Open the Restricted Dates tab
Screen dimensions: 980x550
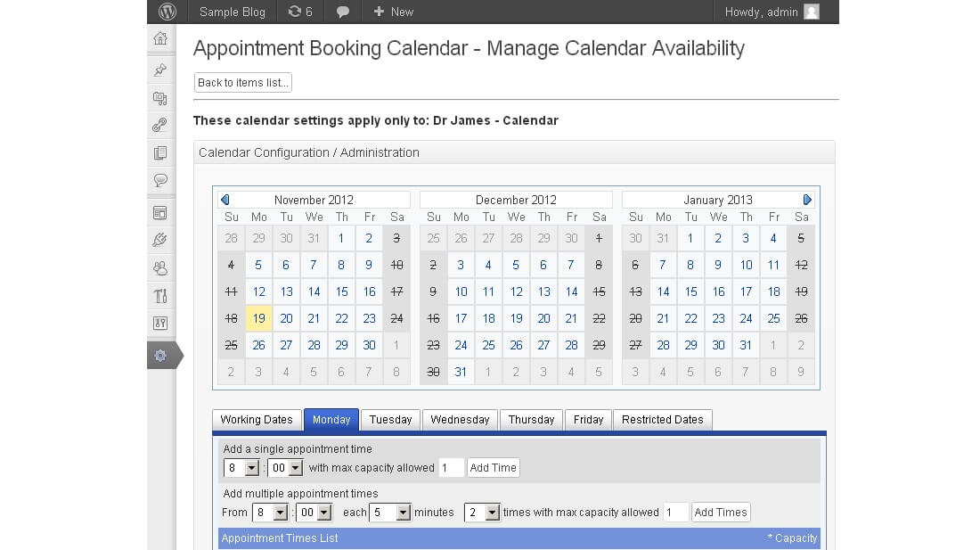[x=662, y=420]
